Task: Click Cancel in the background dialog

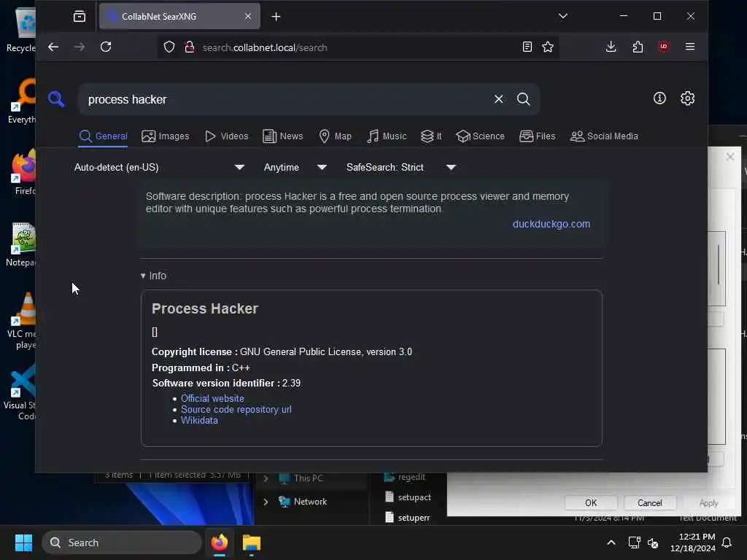Action: [649, 503]
